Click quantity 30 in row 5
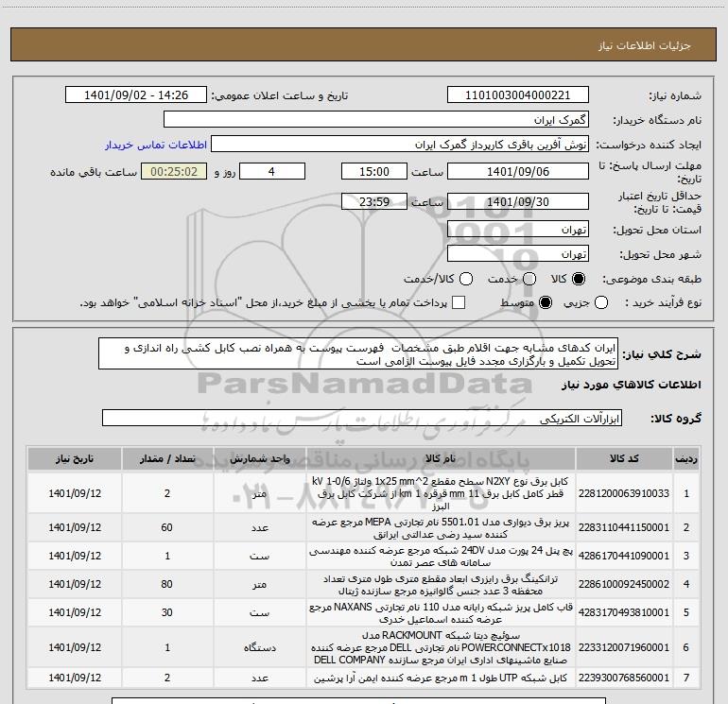 [x=167, y=612]
